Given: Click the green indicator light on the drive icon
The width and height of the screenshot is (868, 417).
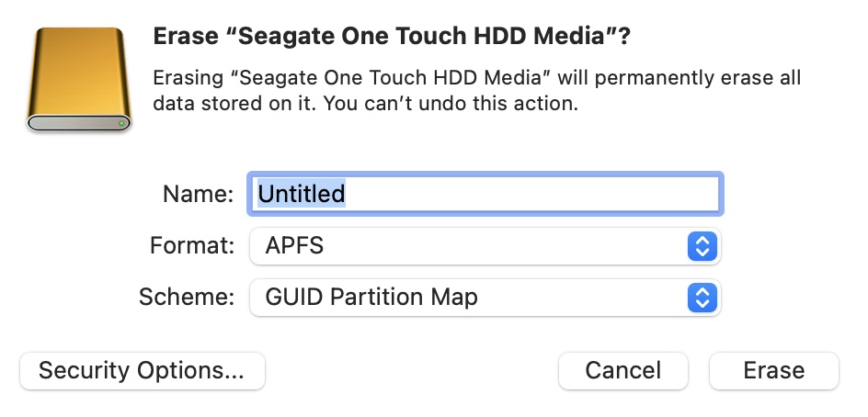Looking at the screenshot, I should click(121, 121).
